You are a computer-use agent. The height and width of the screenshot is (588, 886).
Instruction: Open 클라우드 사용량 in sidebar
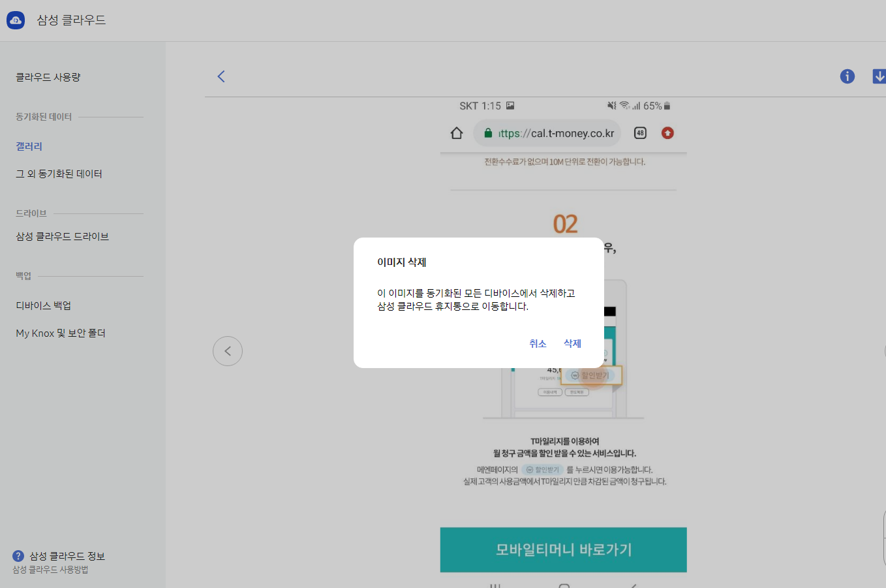point(48,77)
